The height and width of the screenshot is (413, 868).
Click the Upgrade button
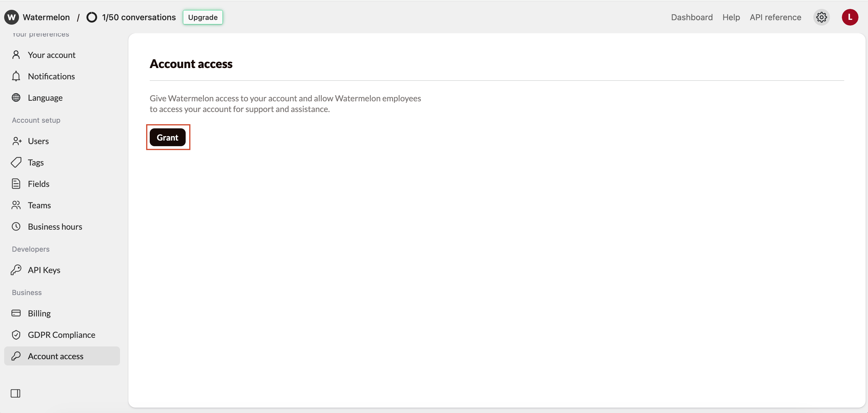[203, 17]
